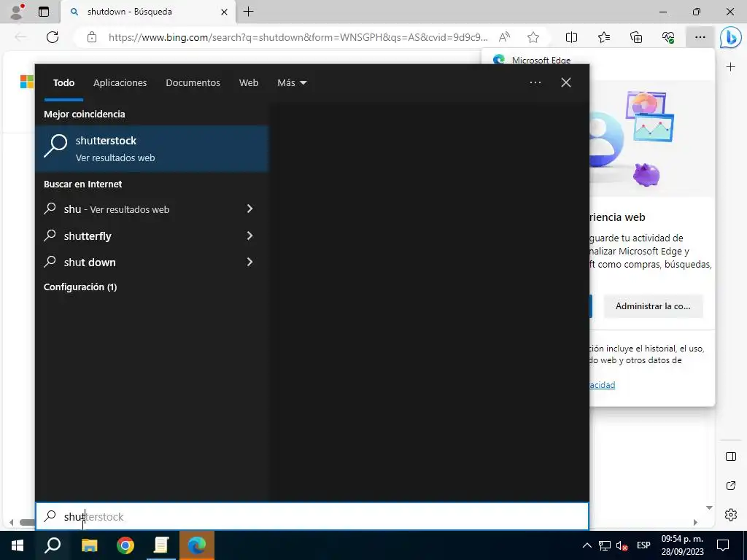Viewport: 747px width, 560px height.
Task: Open File Explorer from taskbar
Action: click(x=89, y=545)
